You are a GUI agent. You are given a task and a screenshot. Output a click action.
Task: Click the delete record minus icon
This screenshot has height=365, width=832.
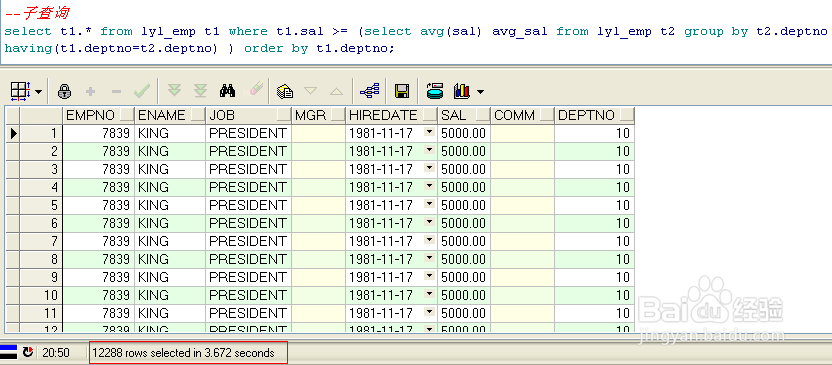pos(116,92)
